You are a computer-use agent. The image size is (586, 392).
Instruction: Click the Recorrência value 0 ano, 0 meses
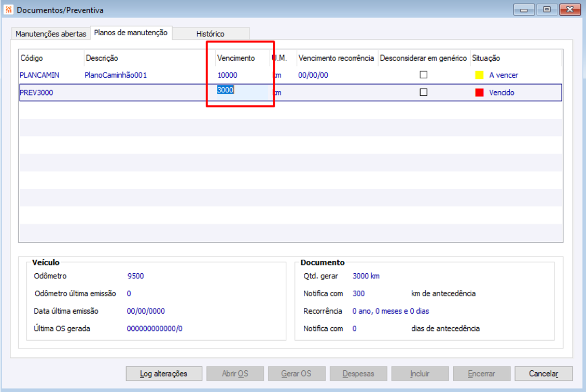(390, 311)
